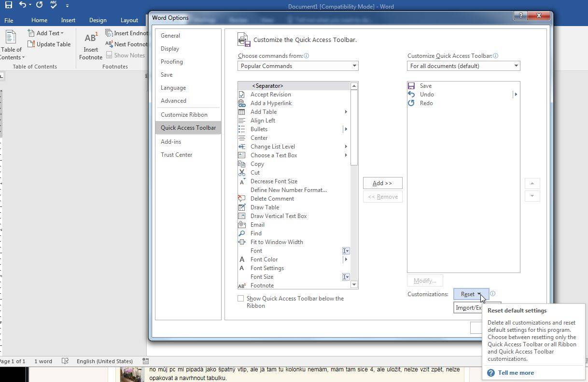Viewport: 588px width, 382px height.
Task: Switch to the Insert ribbon tab
Action: point(68,20)
